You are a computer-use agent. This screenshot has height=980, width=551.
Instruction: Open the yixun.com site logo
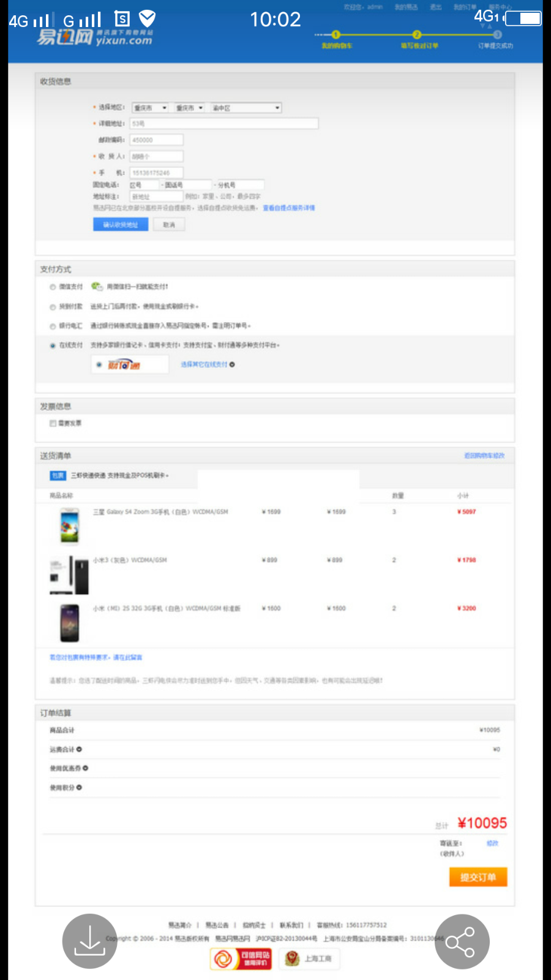point(94,37)
